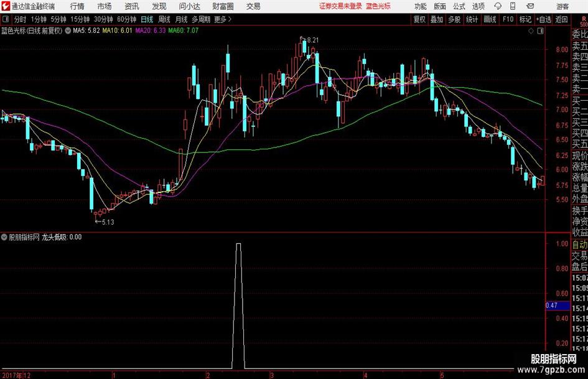
Task: Open the 功能 menu
Action: 421,6
